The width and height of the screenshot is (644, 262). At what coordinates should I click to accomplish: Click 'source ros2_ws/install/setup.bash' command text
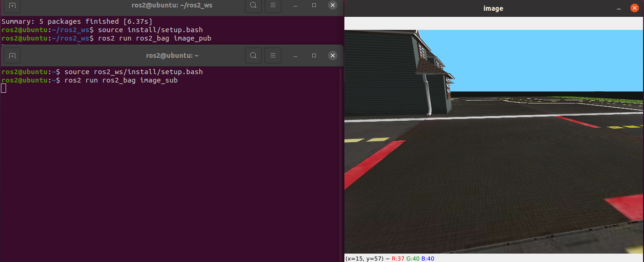pyautogui.click(x=133, y=72)
